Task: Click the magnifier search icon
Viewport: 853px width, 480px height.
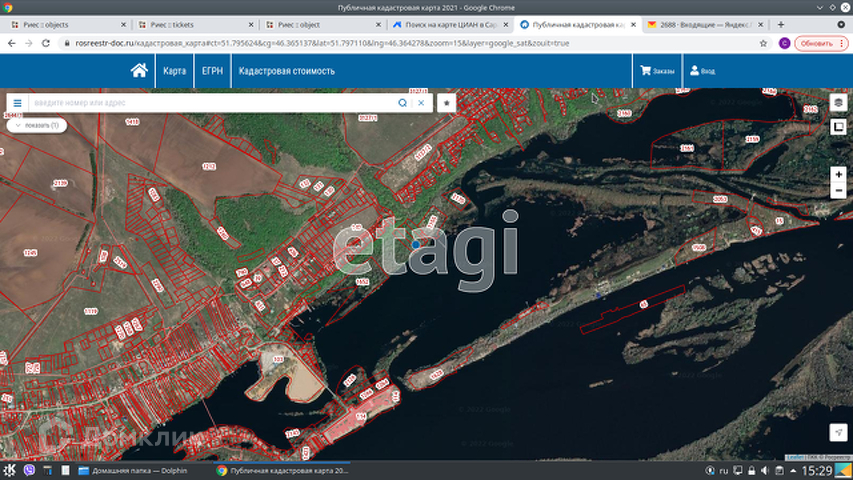Action: click(x=403, y=103)
